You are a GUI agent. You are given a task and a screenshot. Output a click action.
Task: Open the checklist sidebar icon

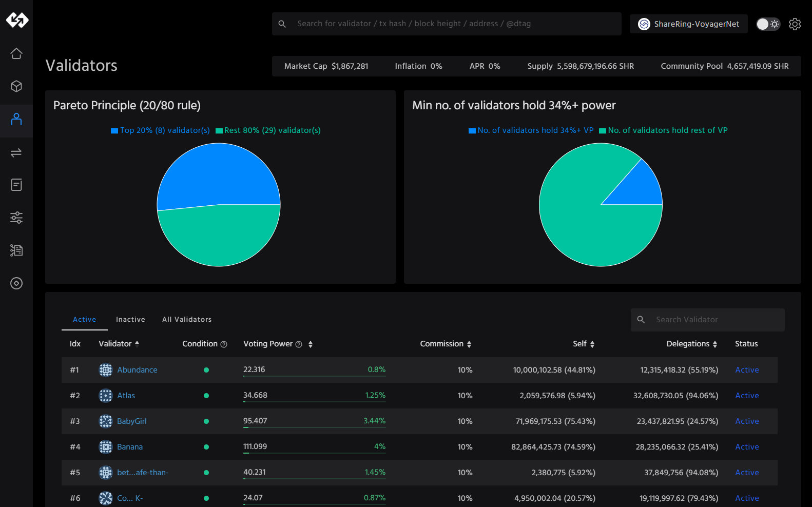[x=16, y=250]
